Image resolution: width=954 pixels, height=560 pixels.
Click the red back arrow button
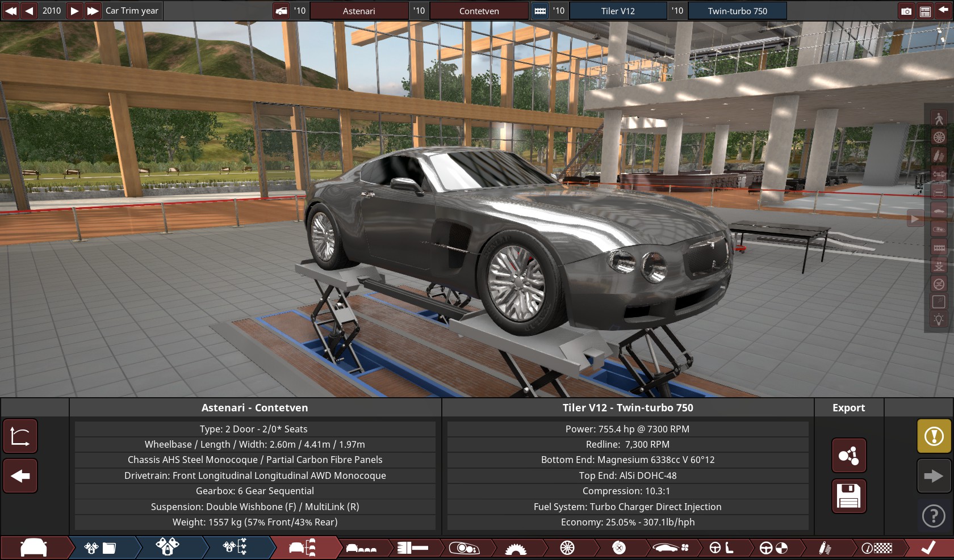pyautogui.click(x=20, y=475)
